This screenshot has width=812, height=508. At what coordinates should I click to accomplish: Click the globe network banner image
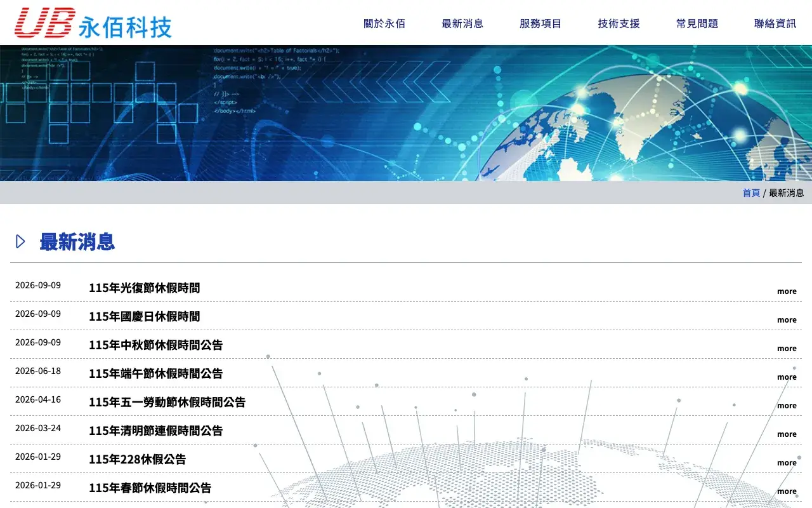tap(406, 113)
